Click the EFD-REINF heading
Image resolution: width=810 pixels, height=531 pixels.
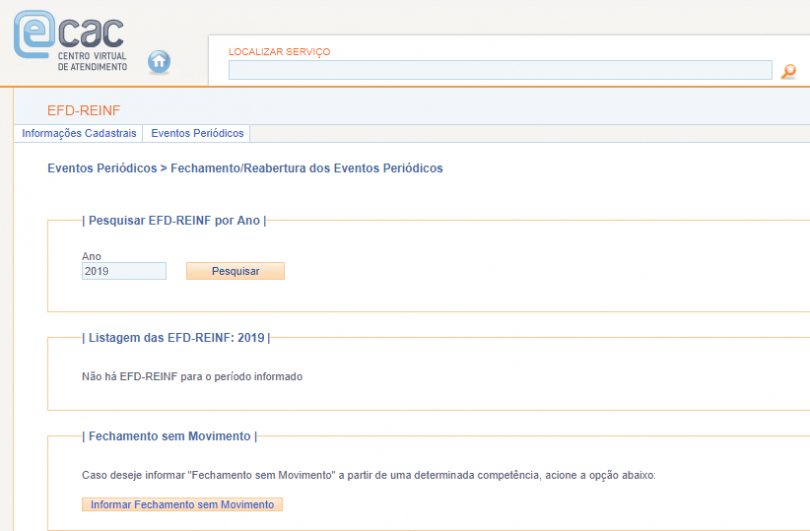tap(84, 111)
